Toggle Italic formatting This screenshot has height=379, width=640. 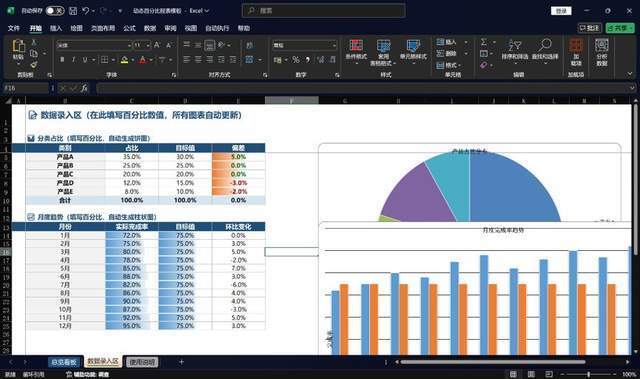[73, 60]
